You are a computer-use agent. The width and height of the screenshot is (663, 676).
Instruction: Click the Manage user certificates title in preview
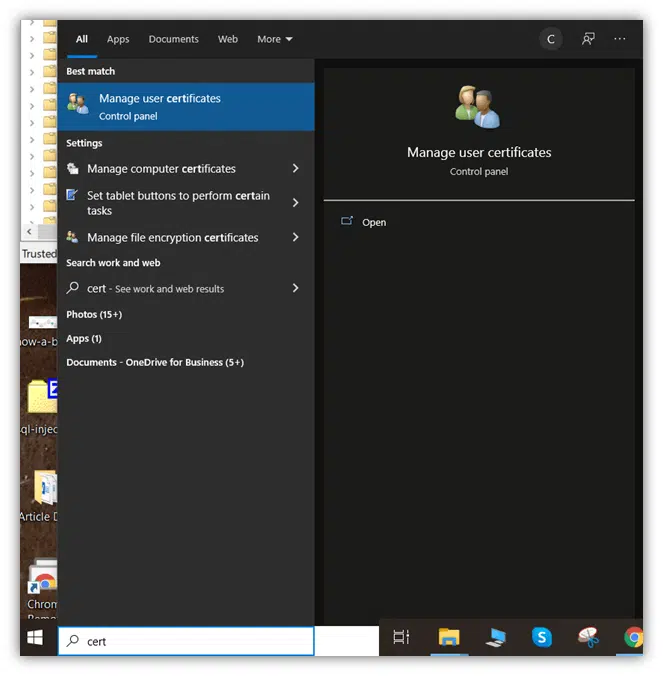[479, 152]
